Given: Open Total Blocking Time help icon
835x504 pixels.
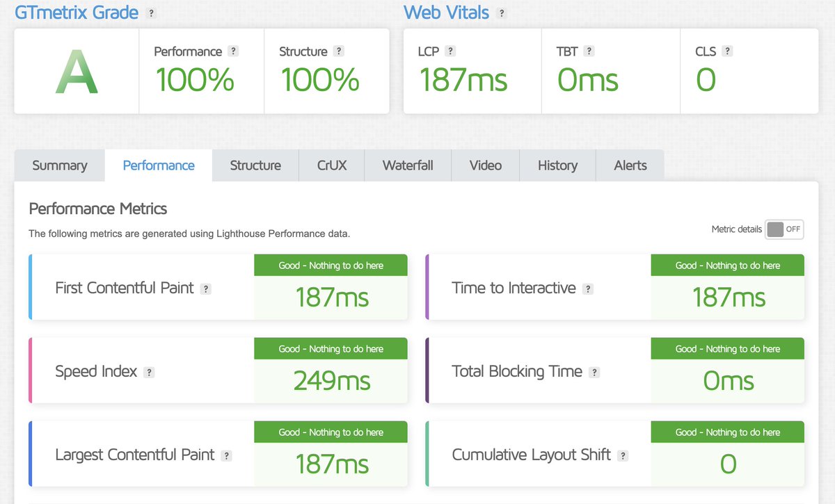Looking at the screenshot, I should click(594, 373).
